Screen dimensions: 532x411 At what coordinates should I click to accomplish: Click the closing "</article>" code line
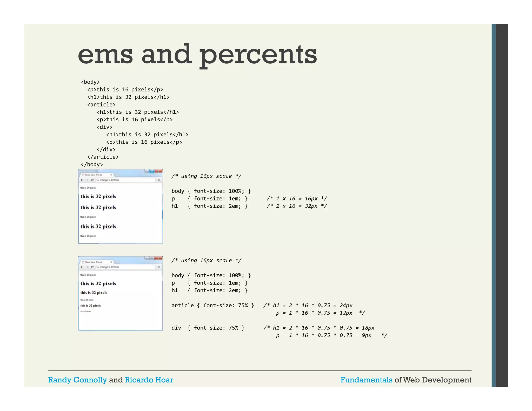coord(103,157)
